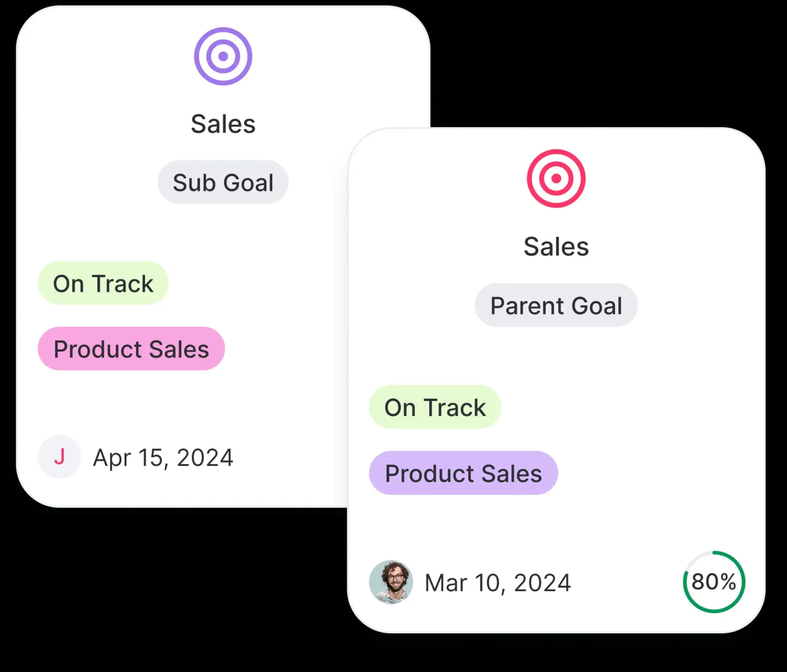
Task: Open the Sales title on the Parent Goal card
Action: click(556, 247)
